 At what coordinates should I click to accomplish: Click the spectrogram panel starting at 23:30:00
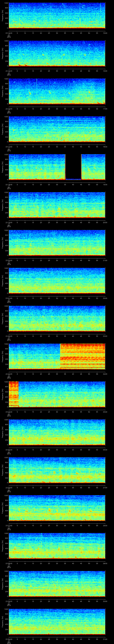[x=57, y=622]
